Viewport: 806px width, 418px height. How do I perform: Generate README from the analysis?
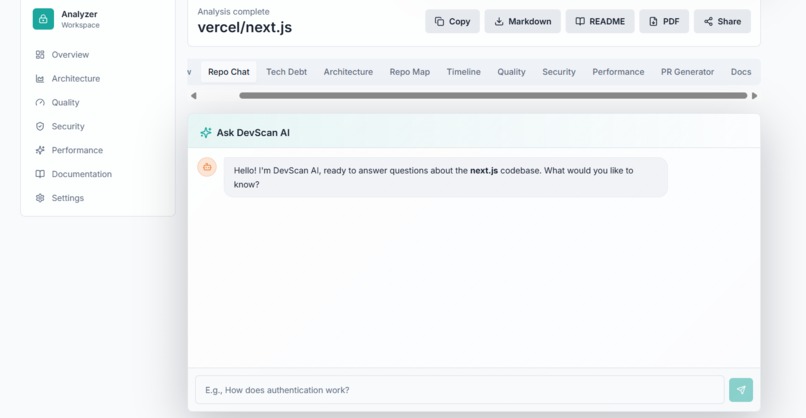[600, 22]
